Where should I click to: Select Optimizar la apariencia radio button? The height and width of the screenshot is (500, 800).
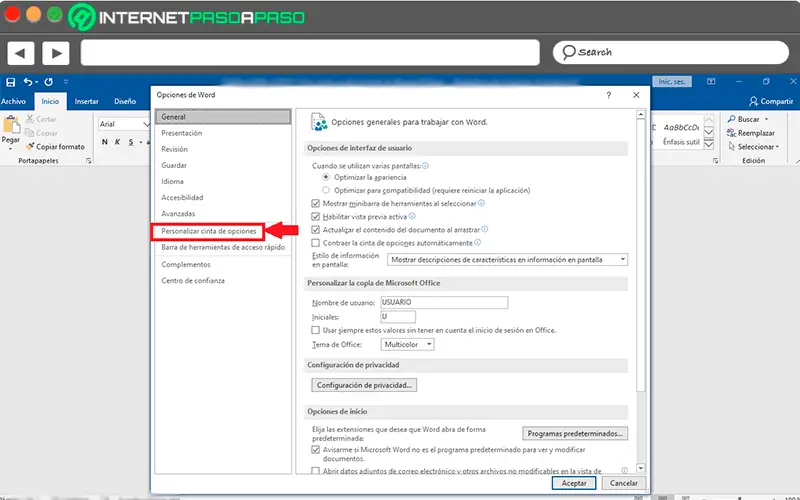tap(326, 177)
